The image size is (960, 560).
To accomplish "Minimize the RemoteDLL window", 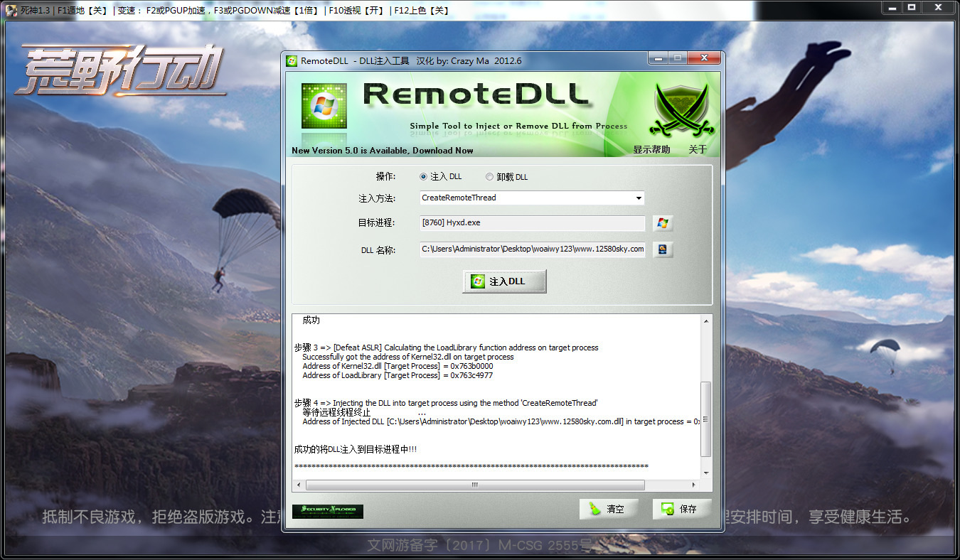I will click(x=658, y=58).
